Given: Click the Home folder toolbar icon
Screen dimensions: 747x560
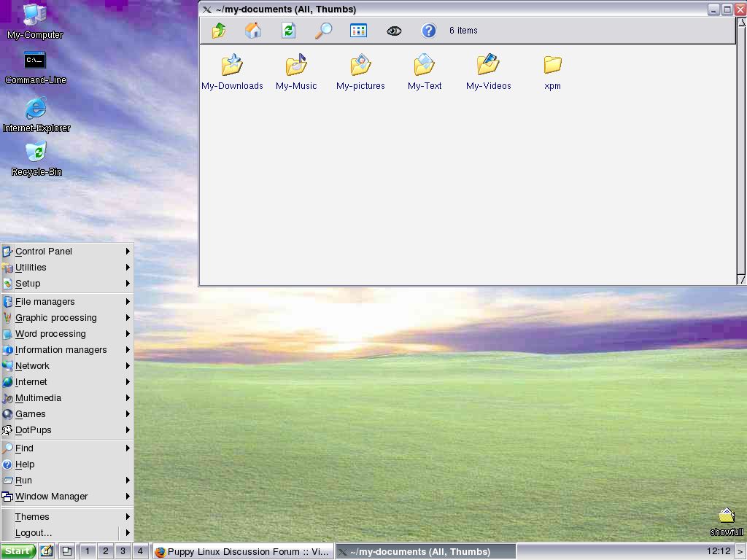Looking at the screenshot, I should coord(253,31).
